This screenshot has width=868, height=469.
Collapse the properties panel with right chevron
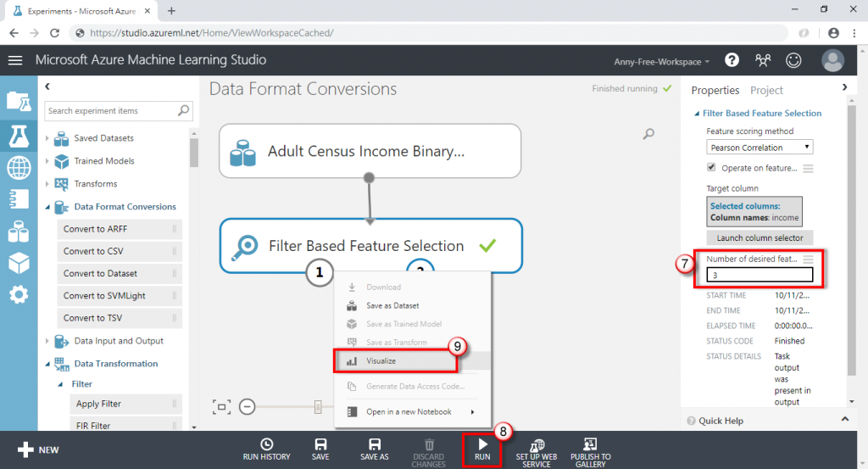(x=844, y=87)
